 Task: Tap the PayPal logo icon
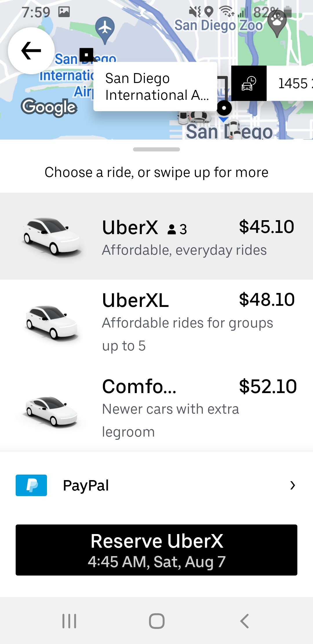click(x=31, y=485)
